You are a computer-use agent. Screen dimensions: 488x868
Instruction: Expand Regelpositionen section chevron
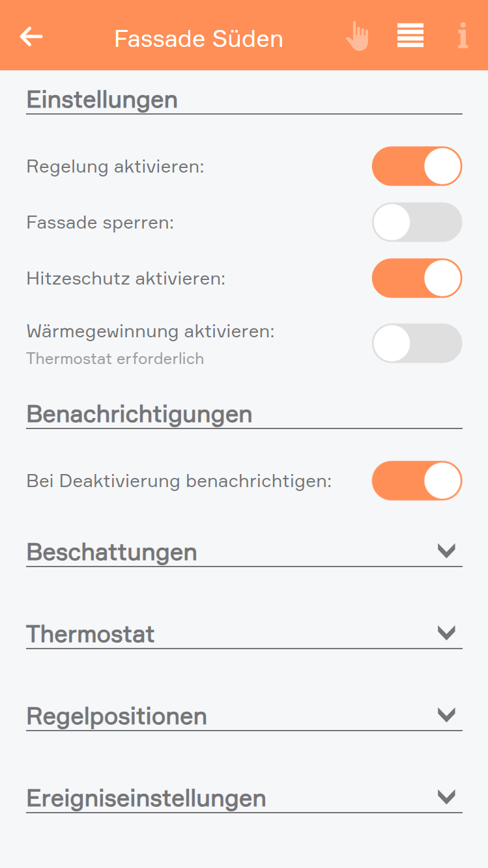pos(446,715)
